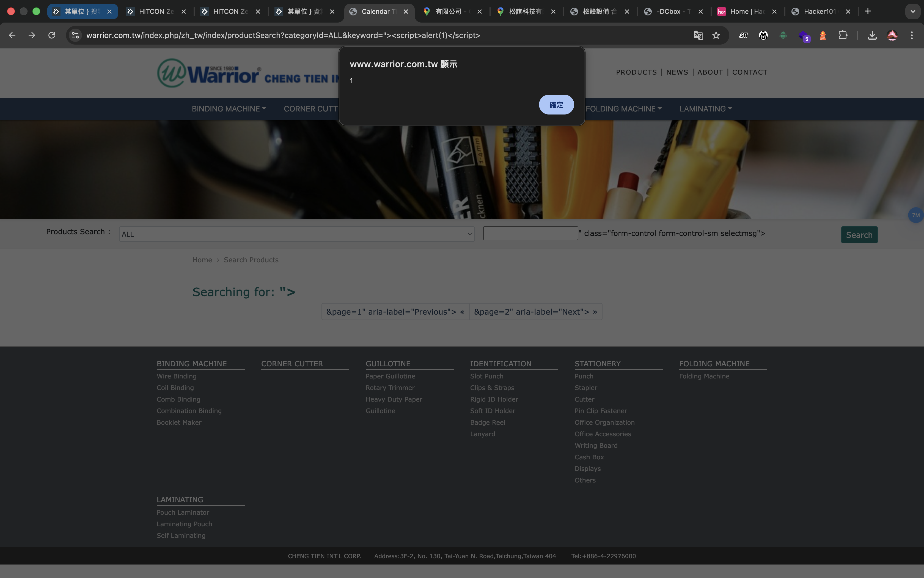
Task: Open Rotary Trimmer footer link
Action: tap(390, 388)
